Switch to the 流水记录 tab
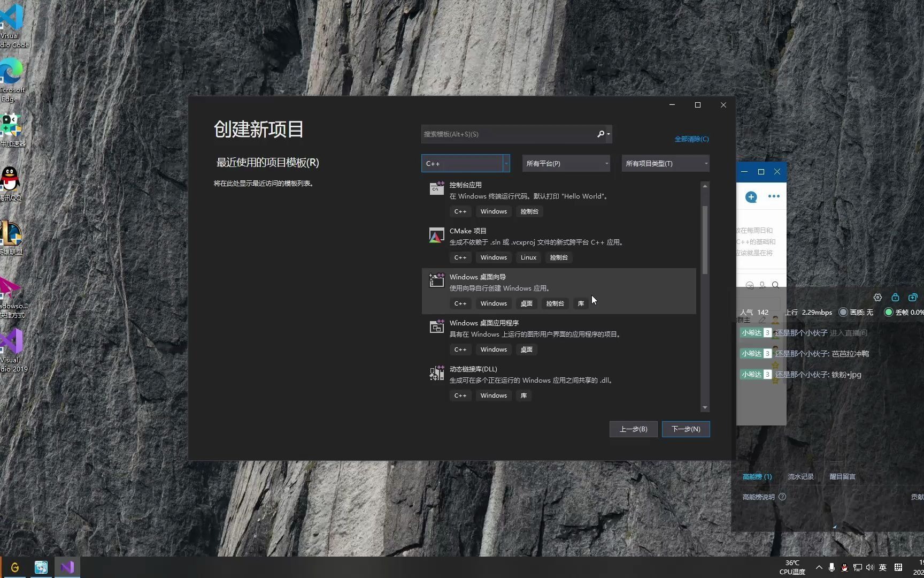Screen dimensions: 924x578 click(x=800, y=476)
